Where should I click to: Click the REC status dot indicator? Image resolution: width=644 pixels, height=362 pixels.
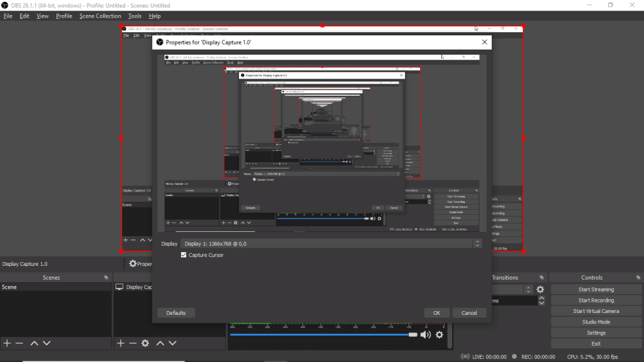point(514,357)
